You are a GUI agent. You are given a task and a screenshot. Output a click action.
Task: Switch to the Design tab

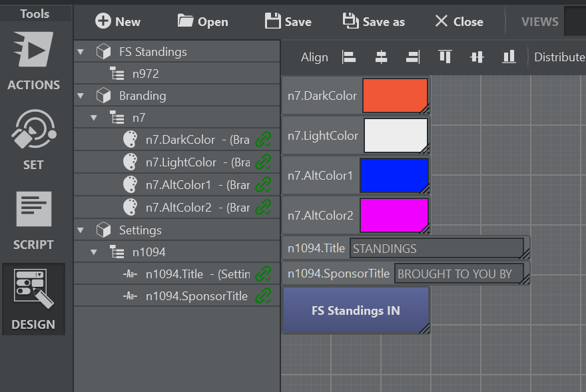pos(33,299)
